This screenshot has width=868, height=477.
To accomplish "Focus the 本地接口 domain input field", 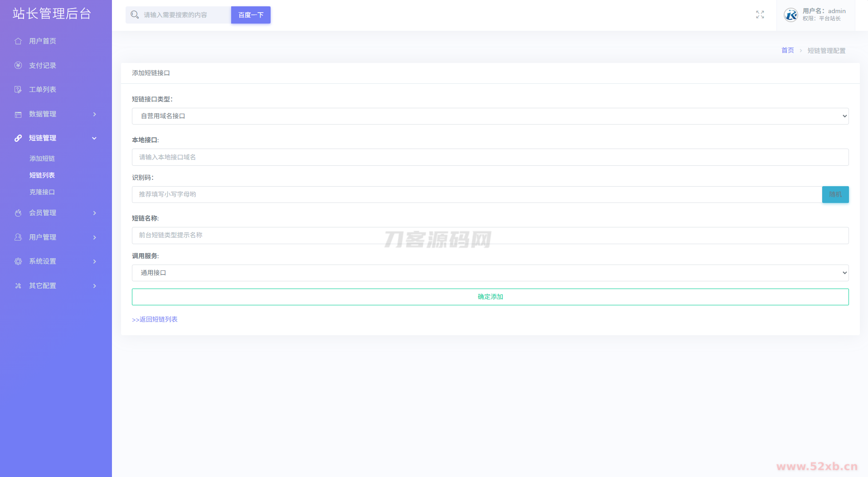I will coord(490,157).
